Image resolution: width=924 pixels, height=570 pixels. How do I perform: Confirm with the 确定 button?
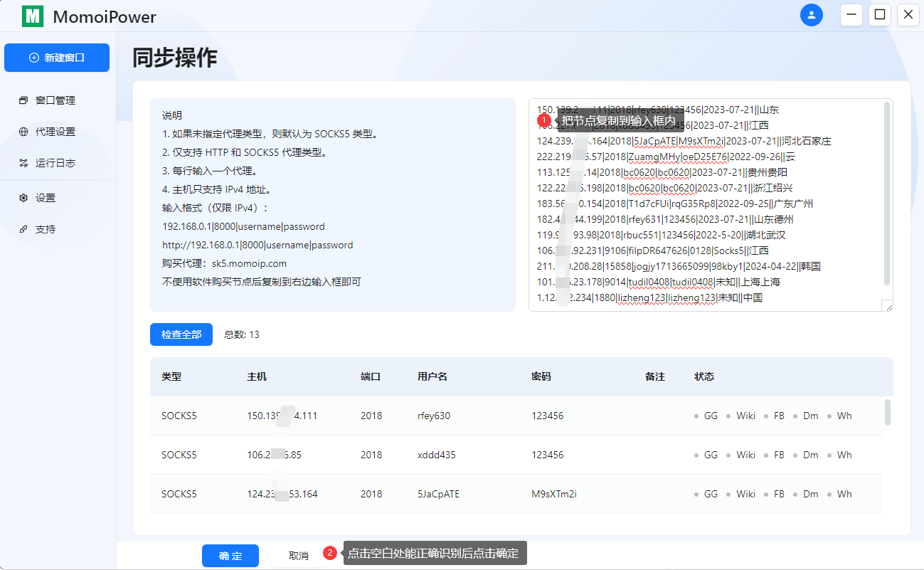tap(230, 556)
